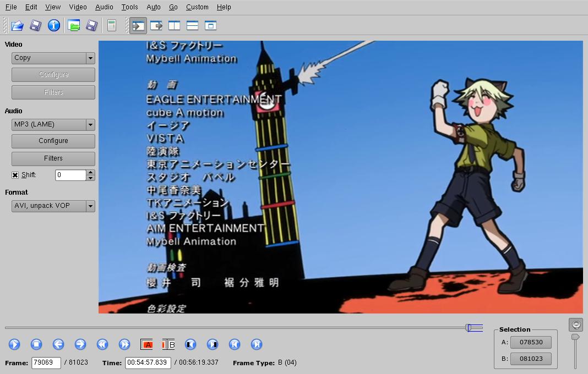Open the File menu

point(11,7)
